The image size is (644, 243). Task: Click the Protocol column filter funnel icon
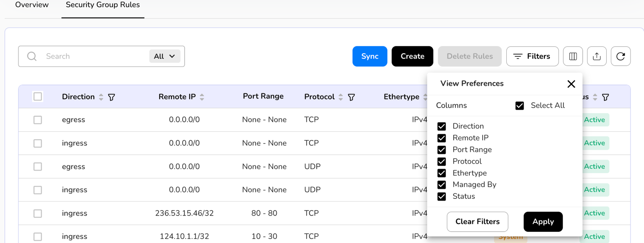coord(351,97)
